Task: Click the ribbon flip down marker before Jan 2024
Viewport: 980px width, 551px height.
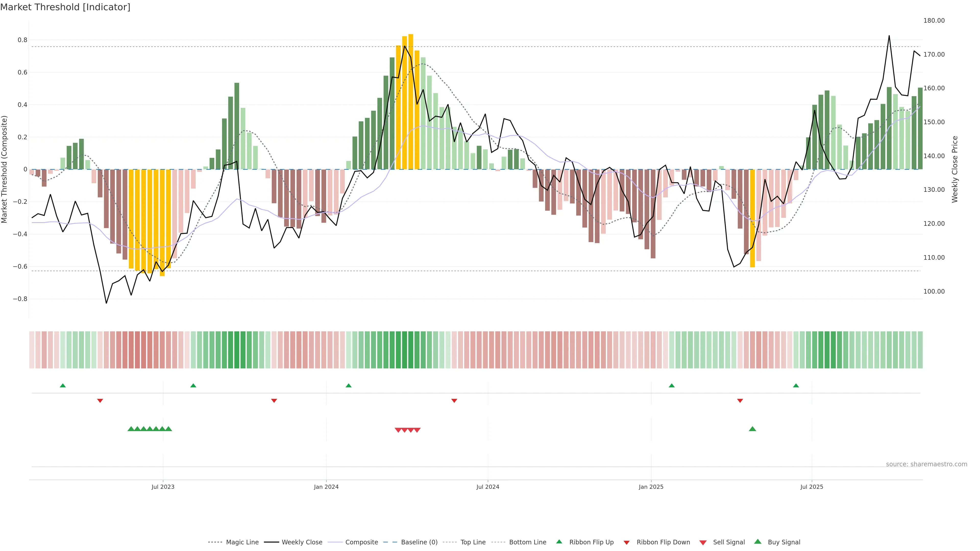Action: point(274,401)
